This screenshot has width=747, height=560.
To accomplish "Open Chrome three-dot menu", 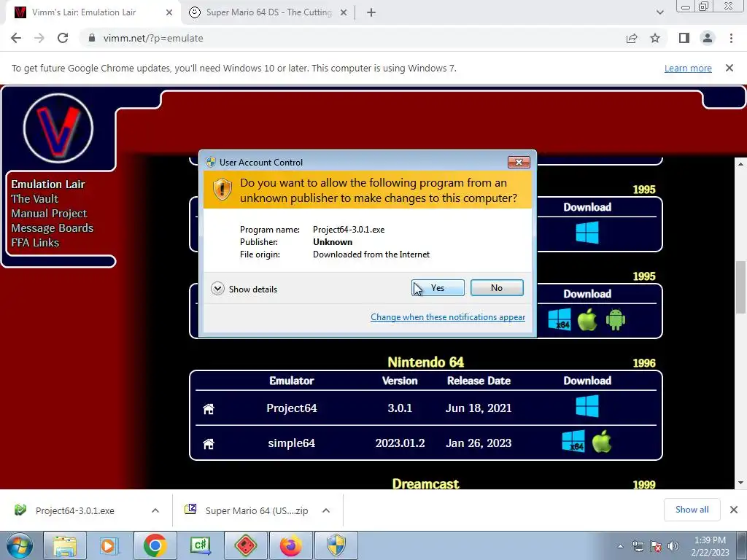I will [731, 38].
